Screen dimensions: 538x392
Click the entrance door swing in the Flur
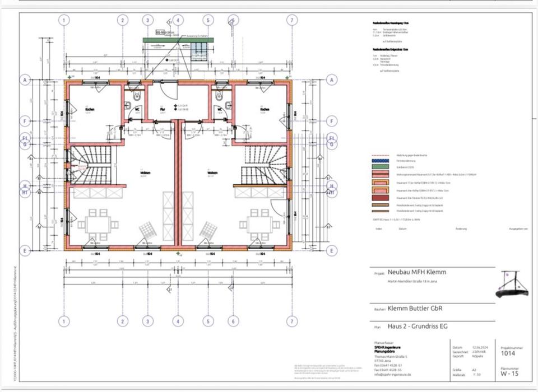coord(167,91)
